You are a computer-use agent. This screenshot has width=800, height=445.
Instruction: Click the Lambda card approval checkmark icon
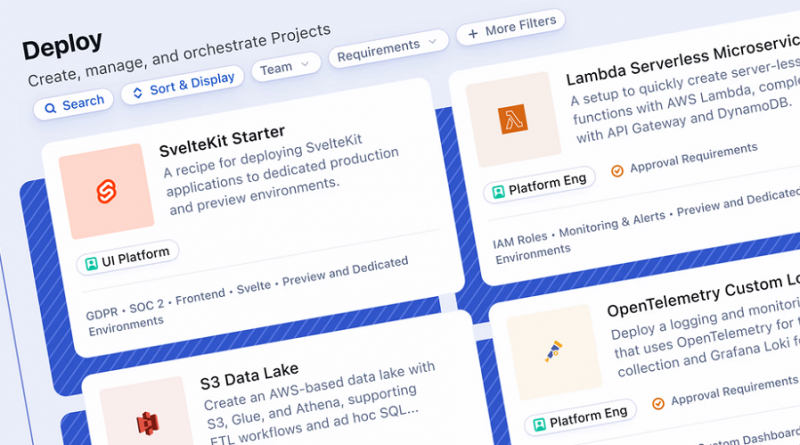(x=617, y=170)
